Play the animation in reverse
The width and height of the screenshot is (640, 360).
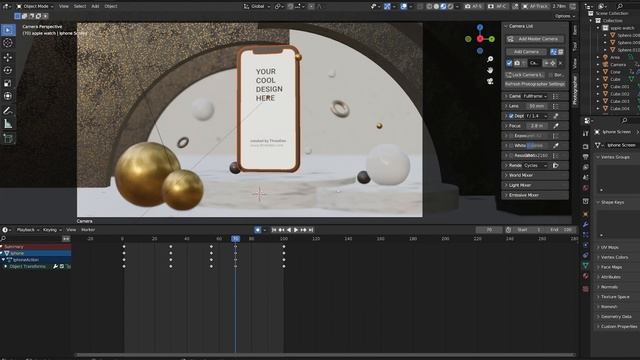click(289, 230)
